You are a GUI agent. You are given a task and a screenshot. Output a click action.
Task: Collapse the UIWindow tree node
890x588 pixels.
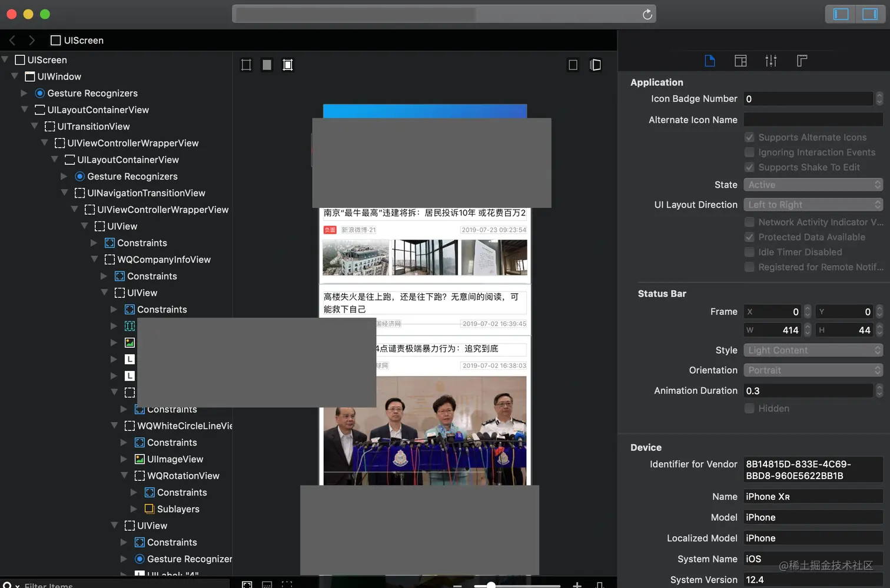click(x=15, y=76)
